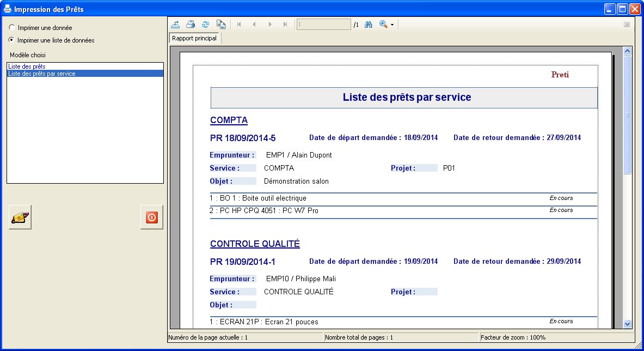The width and height of the screenshot is (644, 351).
Task: Click the yellow print/edit button in the left panel
Action: click(x=20, y=217)
